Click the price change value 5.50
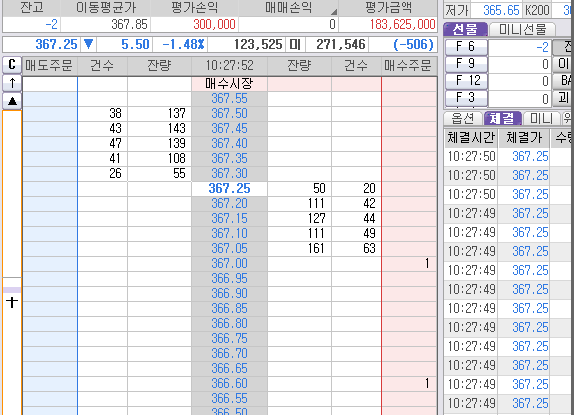The width and height of the screenshot is (574, 415). [135, 44]
